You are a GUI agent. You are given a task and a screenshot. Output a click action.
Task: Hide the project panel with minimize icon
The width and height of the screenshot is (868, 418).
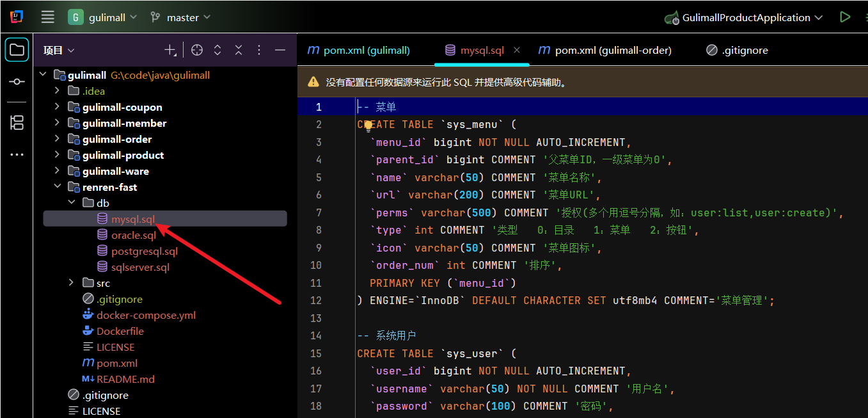coord(280,50)
